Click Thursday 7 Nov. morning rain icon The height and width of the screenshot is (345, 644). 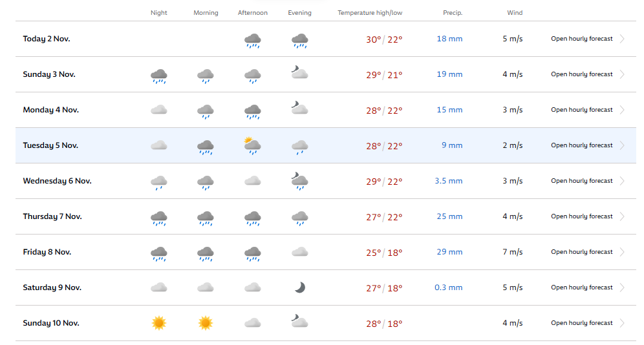[206, 218]
